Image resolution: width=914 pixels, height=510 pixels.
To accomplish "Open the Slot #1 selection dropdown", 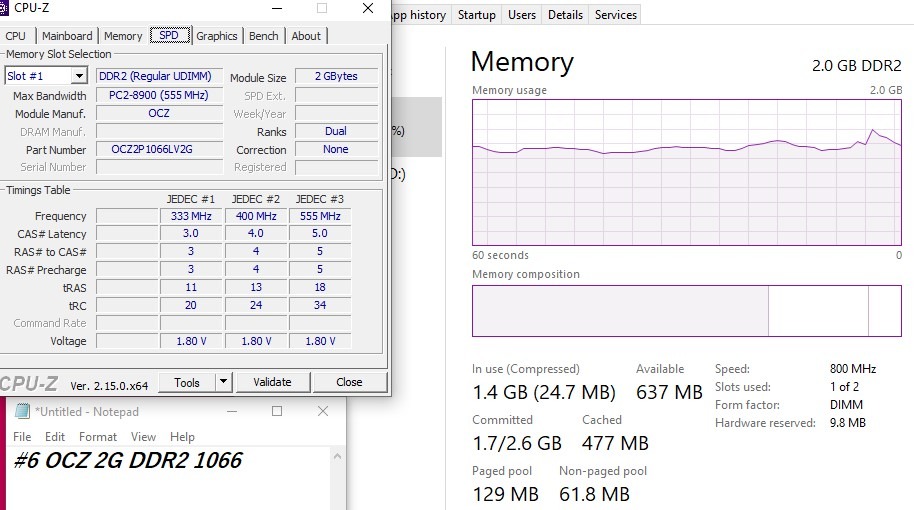I will pos(78,76).
